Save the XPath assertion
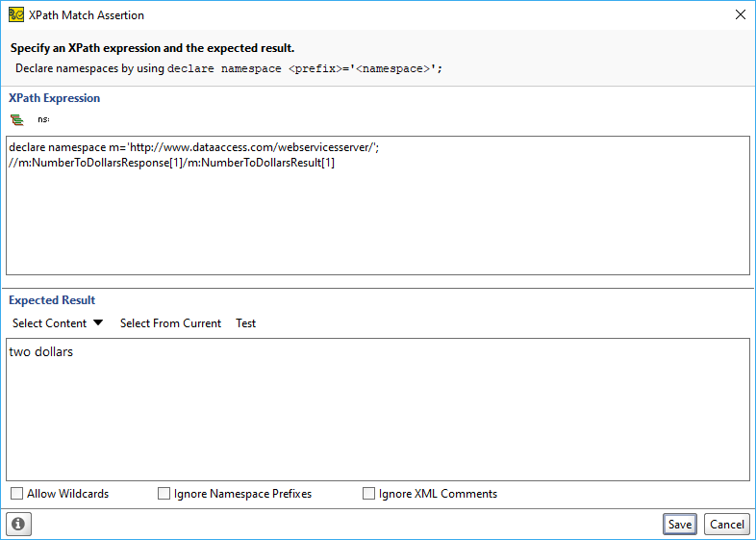The image size is (756, 540). (680, 524)
